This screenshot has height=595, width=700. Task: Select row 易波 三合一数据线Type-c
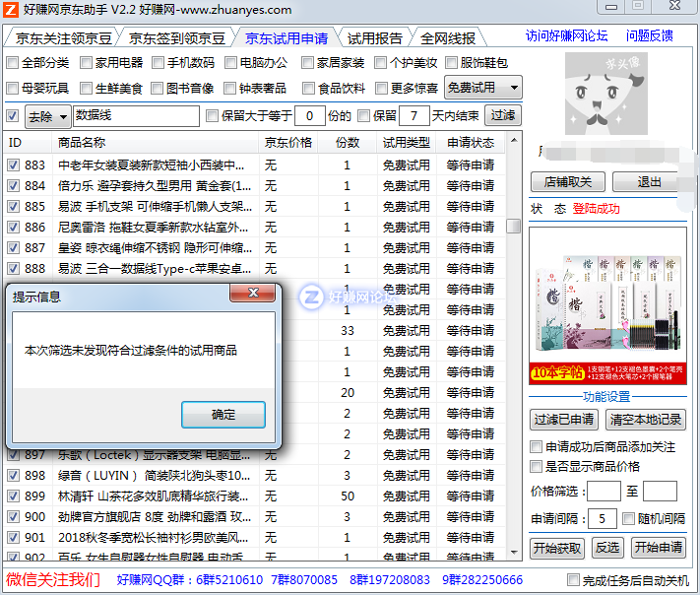click(x=254, y=269)
